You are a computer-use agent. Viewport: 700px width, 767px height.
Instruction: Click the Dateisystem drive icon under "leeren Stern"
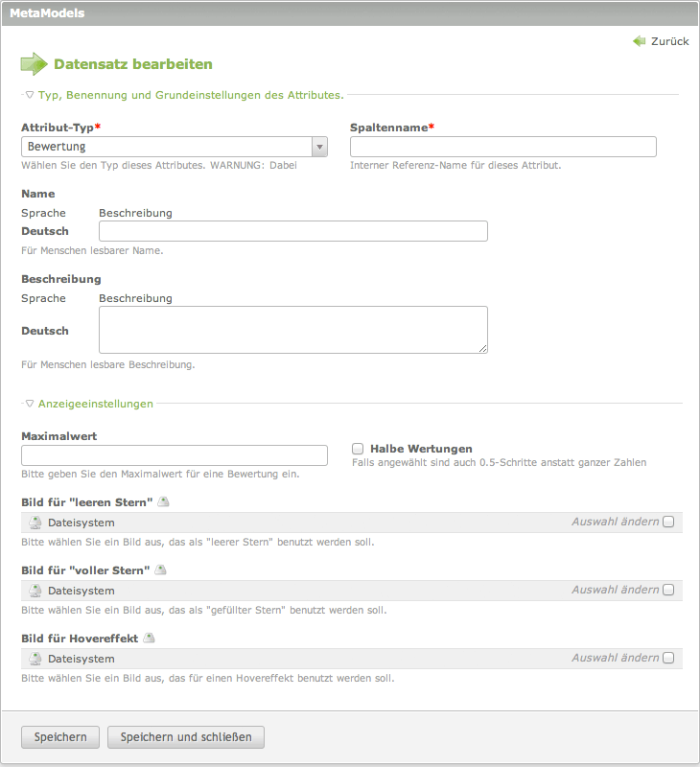(x=35, y=523)
